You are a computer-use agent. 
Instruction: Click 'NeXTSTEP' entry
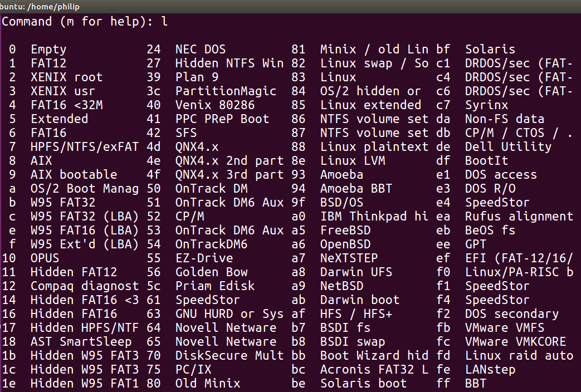[349, 258]
